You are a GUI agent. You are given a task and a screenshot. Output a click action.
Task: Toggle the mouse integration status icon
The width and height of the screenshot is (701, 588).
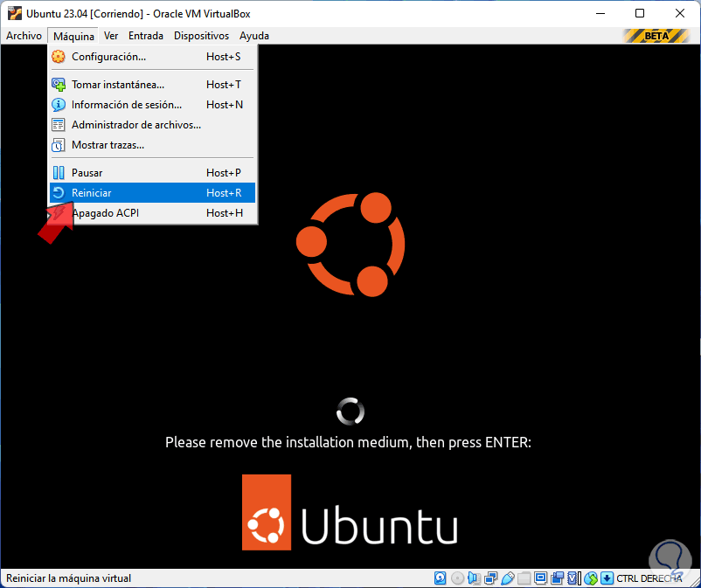[591, 578]
